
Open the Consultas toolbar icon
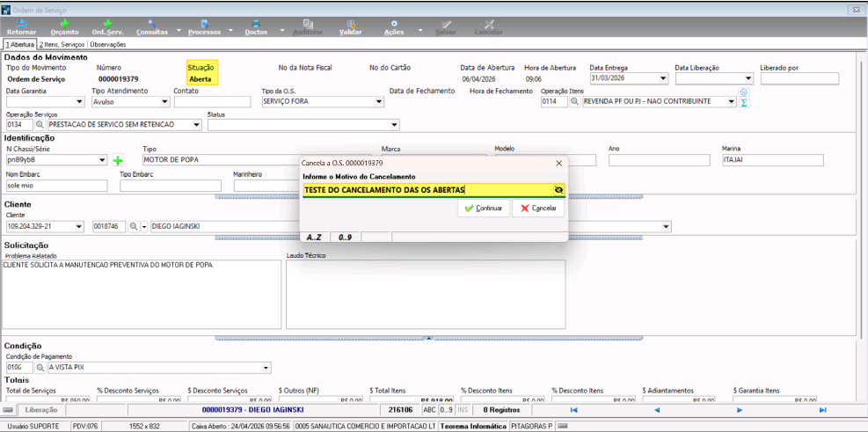[151, 24]
